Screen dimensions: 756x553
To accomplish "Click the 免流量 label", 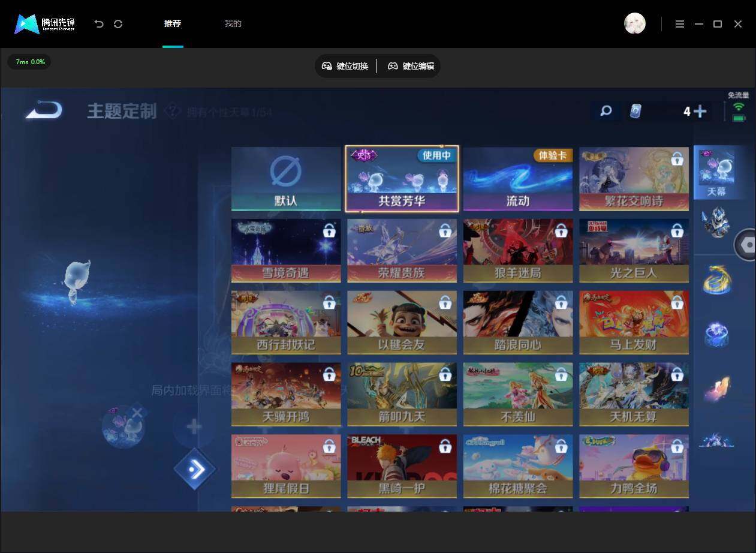I will pyautogui.click(x=738, y=95).
